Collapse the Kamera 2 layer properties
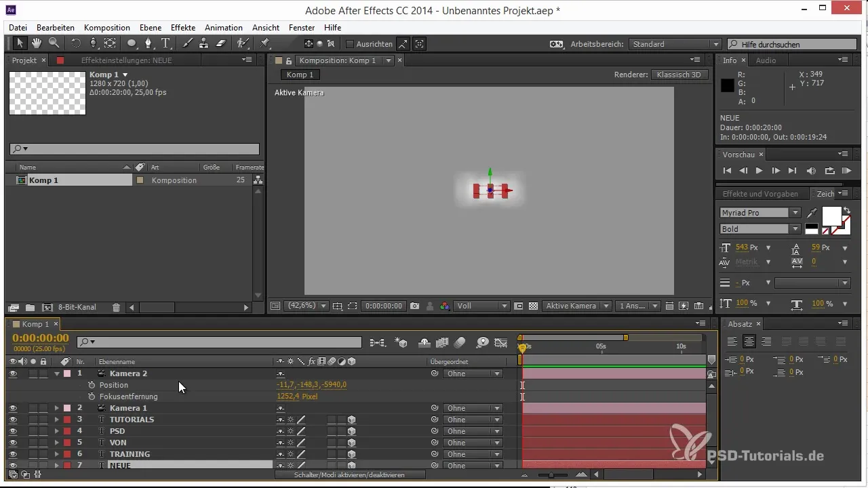Image resolution: width=868 pixels, height=488 pixels. (57, 373)
